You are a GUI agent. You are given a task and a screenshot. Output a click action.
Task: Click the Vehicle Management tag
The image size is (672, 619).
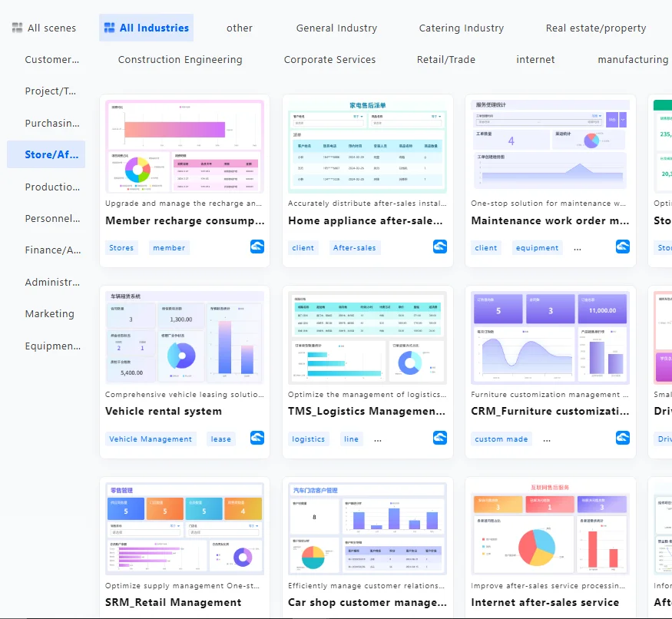(151, 439)
